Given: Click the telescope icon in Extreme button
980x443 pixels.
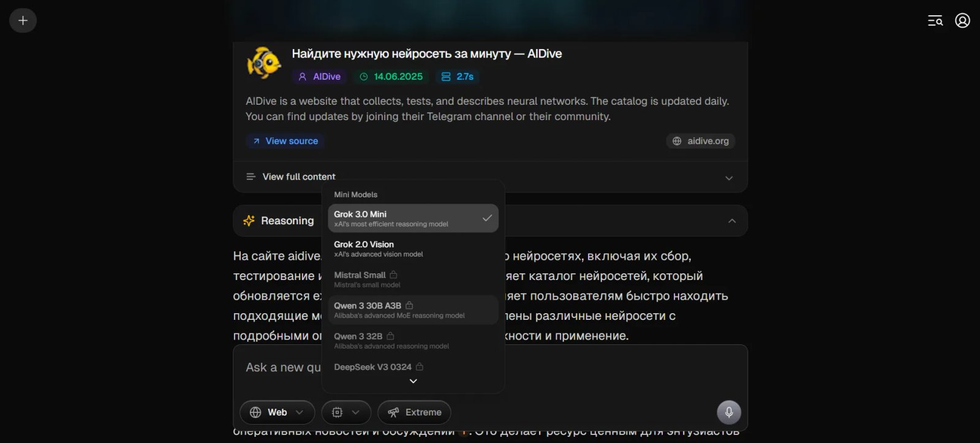Looking at the screenshot, I should coord(393,412).
